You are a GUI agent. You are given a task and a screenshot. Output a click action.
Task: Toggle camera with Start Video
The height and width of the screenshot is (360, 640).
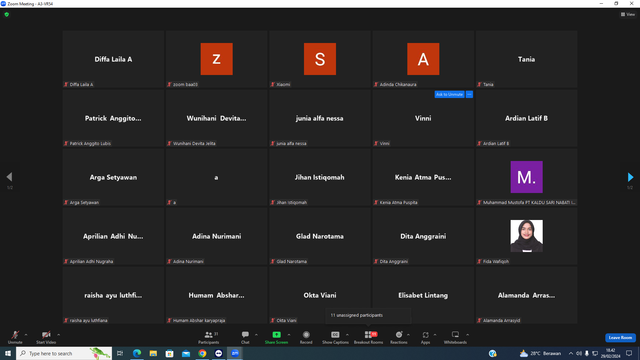[46, 337]
